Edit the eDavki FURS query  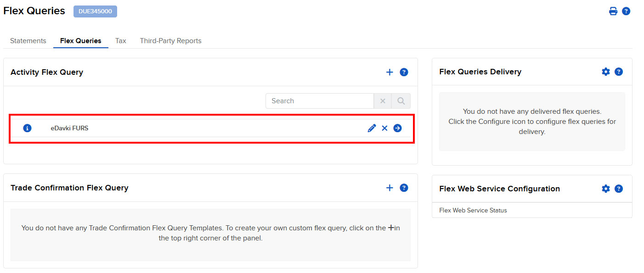372,128
